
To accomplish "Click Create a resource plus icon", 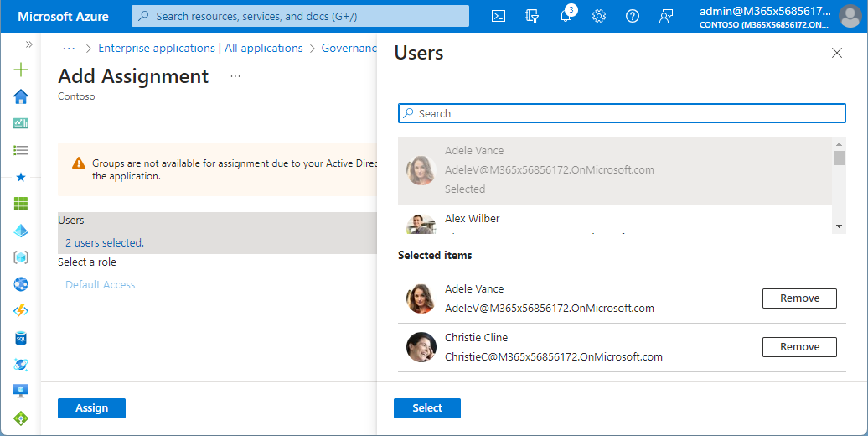I will pyautogui.click(x=21, y=70).
